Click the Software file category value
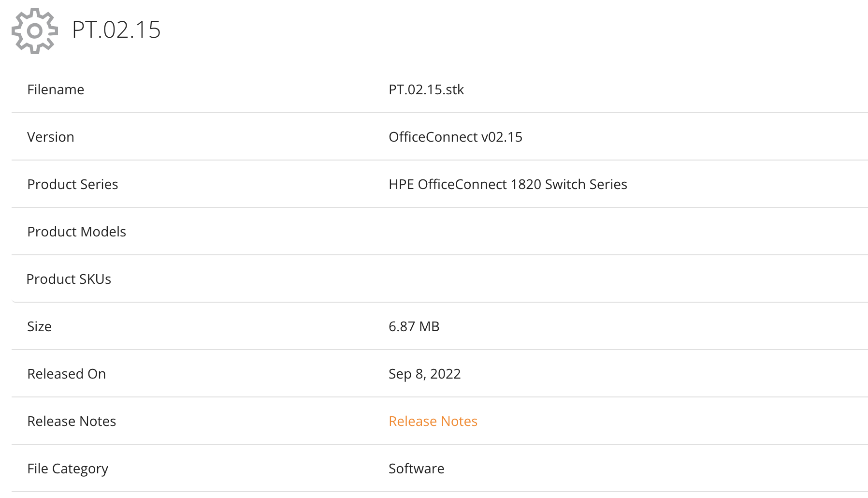The height and width of the screenshot is (498, 868). [416, 469]
